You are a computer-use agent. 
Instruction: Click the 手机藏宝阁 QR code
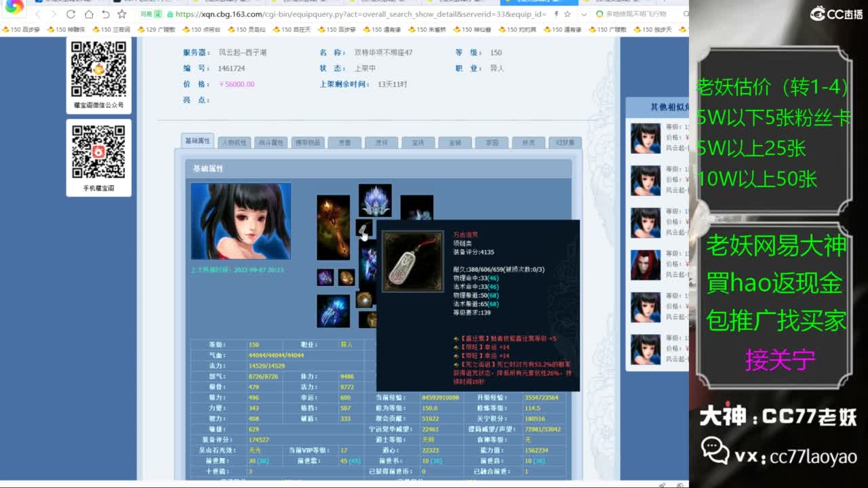pos(99,152)
